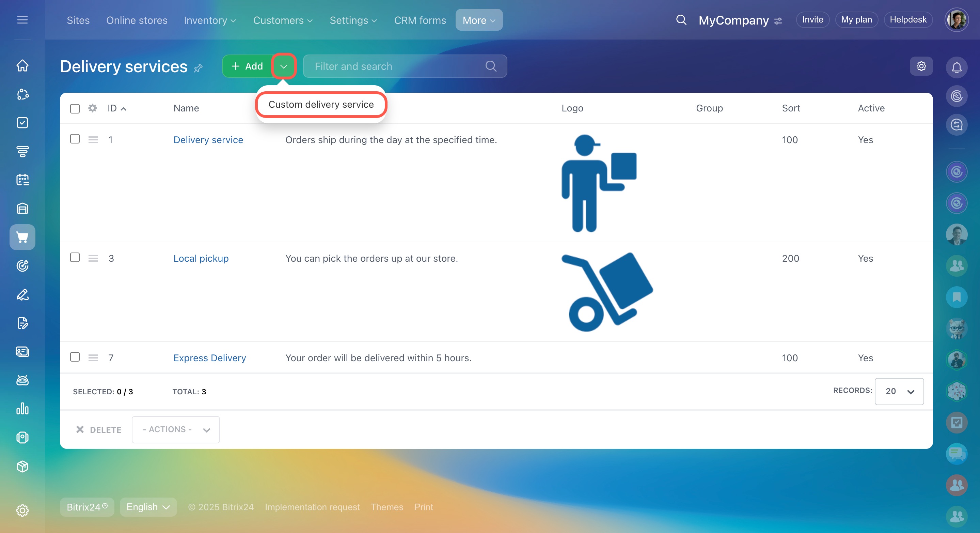The image size is (980, 533).
Task: Expand the Actions dropdown
Action: click(176, 429)
